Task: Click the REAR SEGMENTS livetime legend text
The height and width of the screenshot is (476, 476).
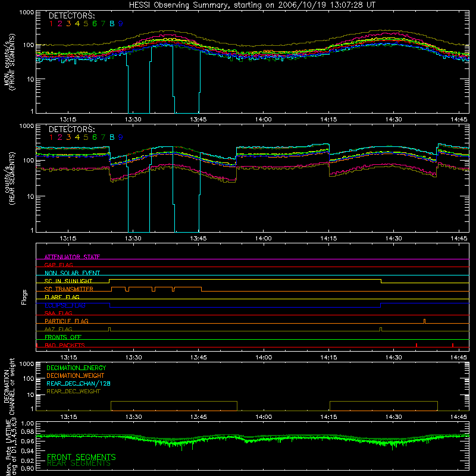Action: pyautogui.click(x=79, y=464)
